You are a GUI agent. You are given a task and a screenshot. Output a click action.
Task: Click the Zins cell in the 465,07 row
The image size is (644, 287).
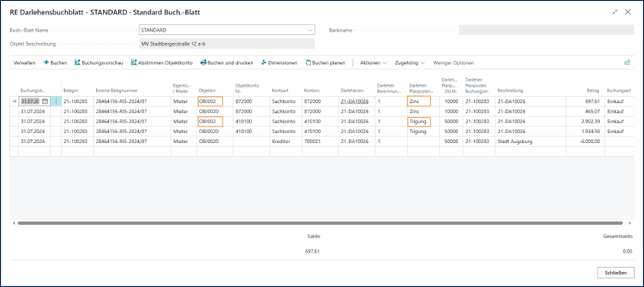(424, 111)
